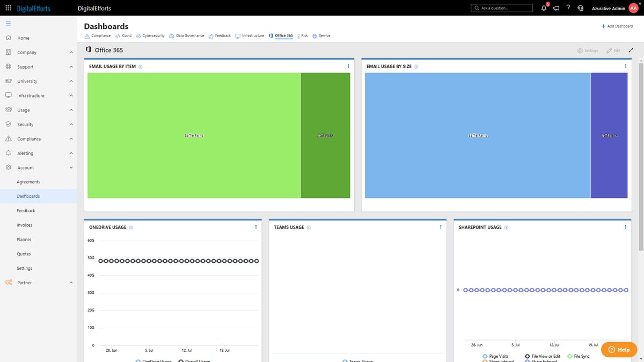Click the announcements megaphone icon
This screenshot has width=644, height=362.
(555, 8)
